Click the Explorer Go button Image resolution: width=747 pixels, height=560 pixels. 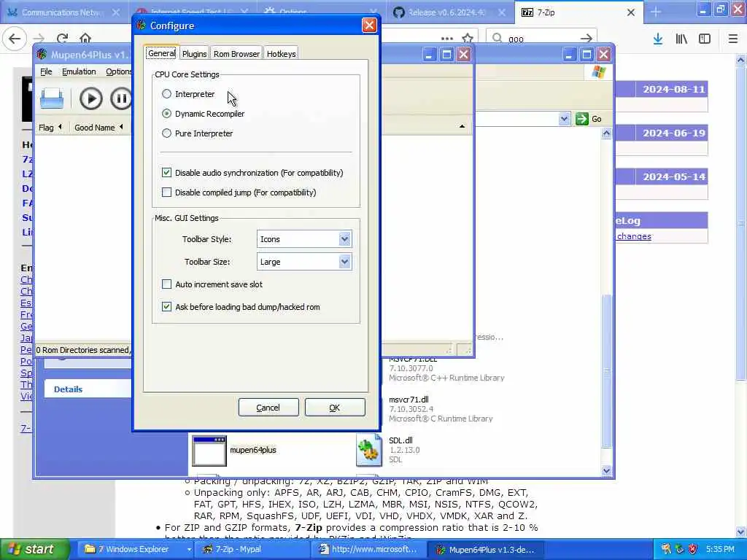coord(589,119)
